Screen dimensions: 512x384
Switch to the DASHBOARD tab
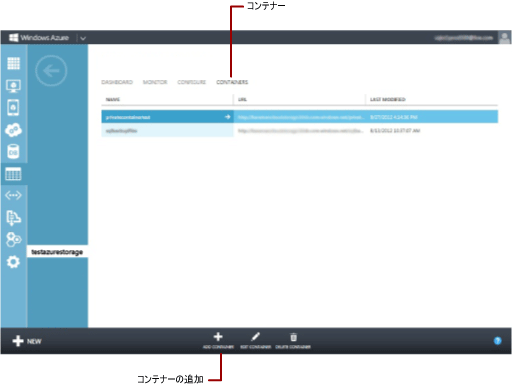point(117,82)
